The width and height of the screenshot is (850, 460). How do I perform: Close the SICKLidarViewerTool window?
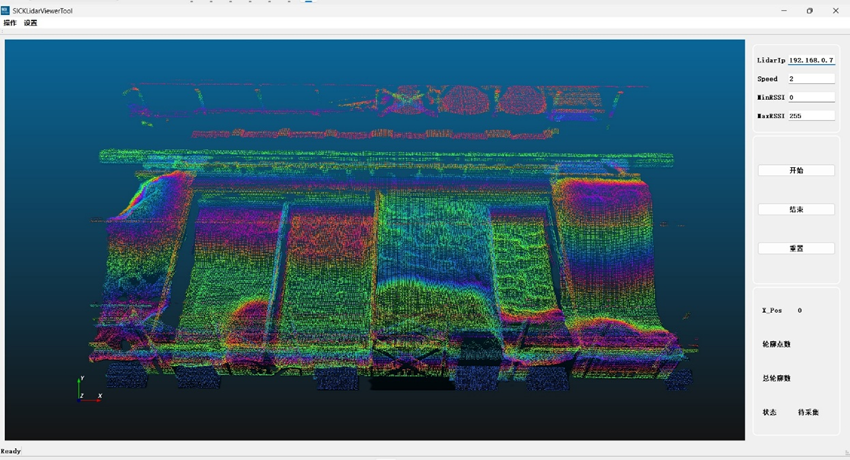tap(835, 10)
